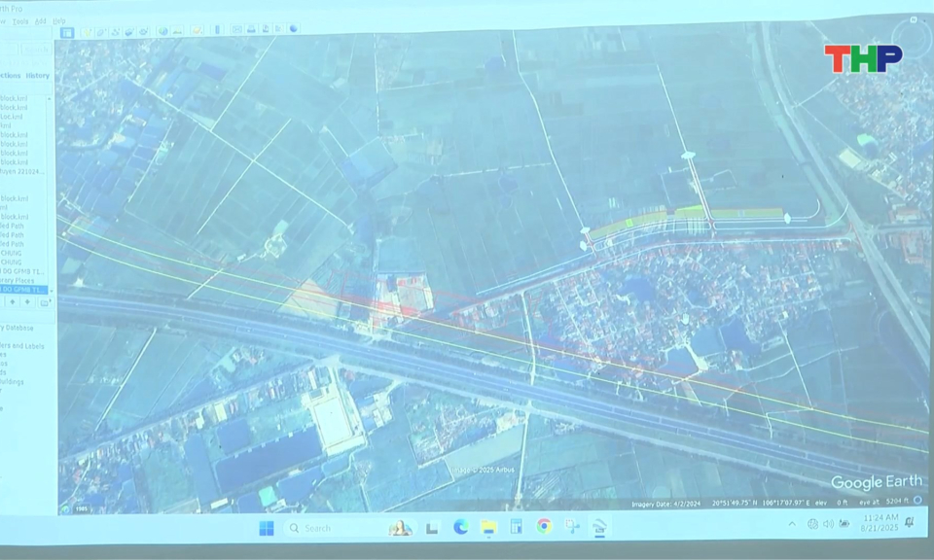Select the highlighted DG GPMB item in Places
This screenshot has width=934, height=560.
23,290
